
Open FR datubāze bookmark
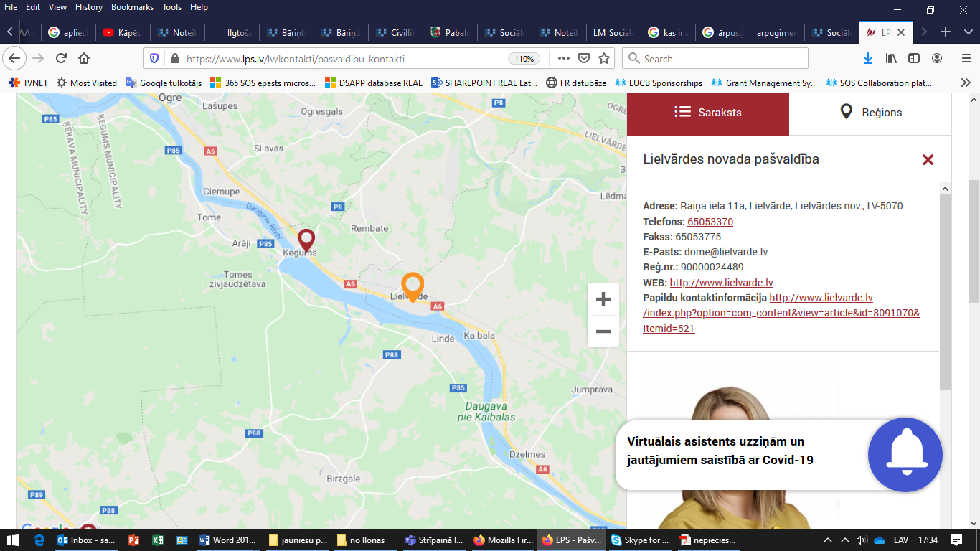[x=578, y=83]
